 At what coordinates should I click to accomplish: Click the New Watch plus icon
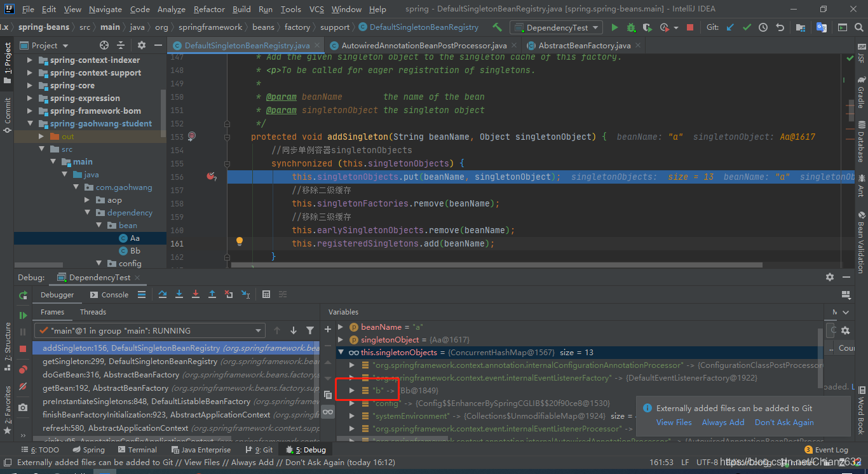point(328,329)
